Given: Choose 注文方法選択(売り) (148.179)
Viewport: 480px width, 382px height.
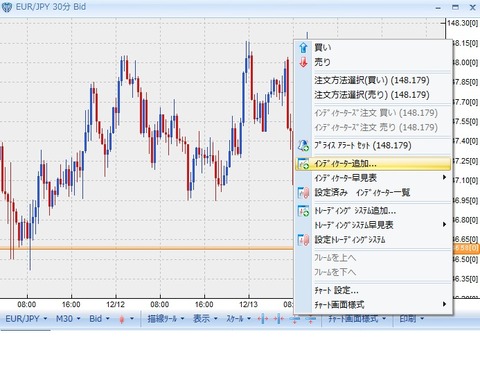Looking at the screenshot, I should point(372,95).
